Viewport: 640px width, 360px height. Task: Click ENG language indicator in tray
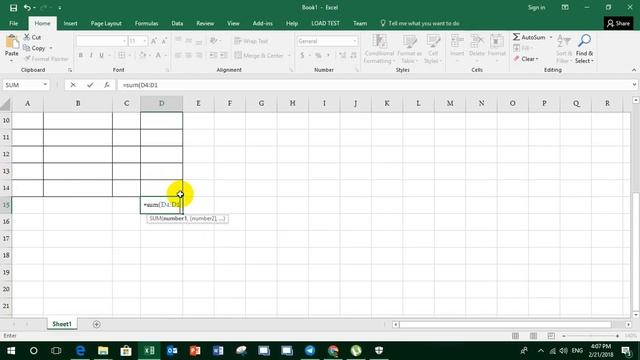click(577, 351)
